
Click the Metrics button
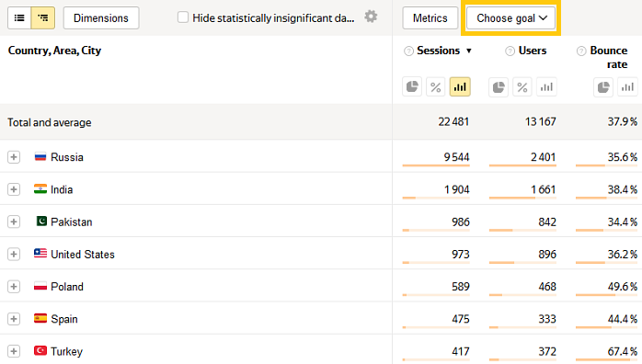coord(430,18)
